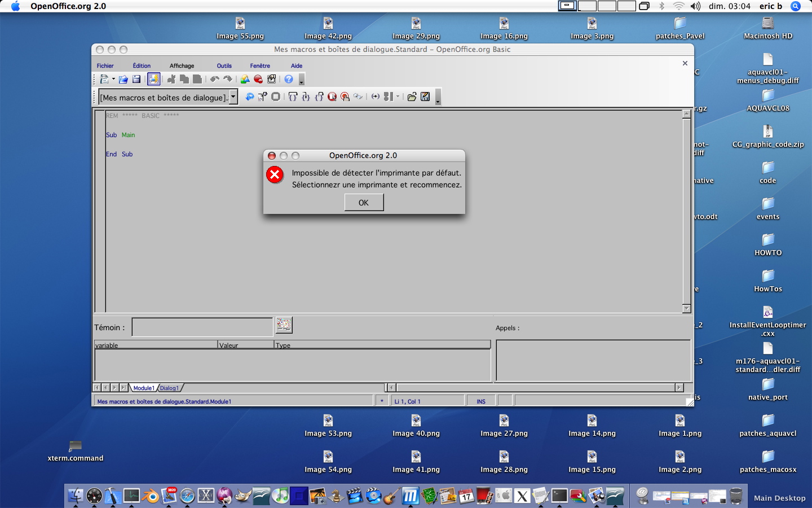Click the Cut toolbar icon

[171, 80]
